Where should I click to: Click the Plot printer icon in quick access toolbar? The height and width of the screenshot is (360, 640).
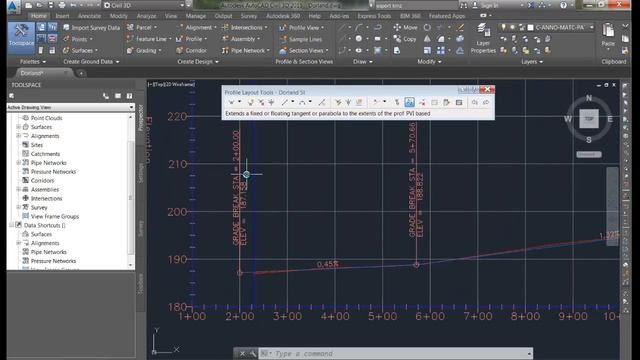click(62, 5)
